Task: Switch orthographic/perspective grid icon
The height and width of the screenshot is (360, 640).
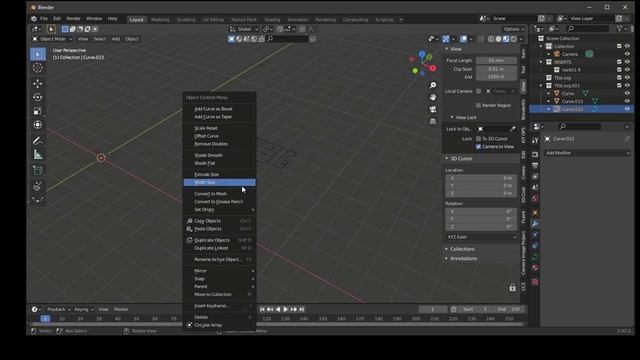Action: pos(433,121)
